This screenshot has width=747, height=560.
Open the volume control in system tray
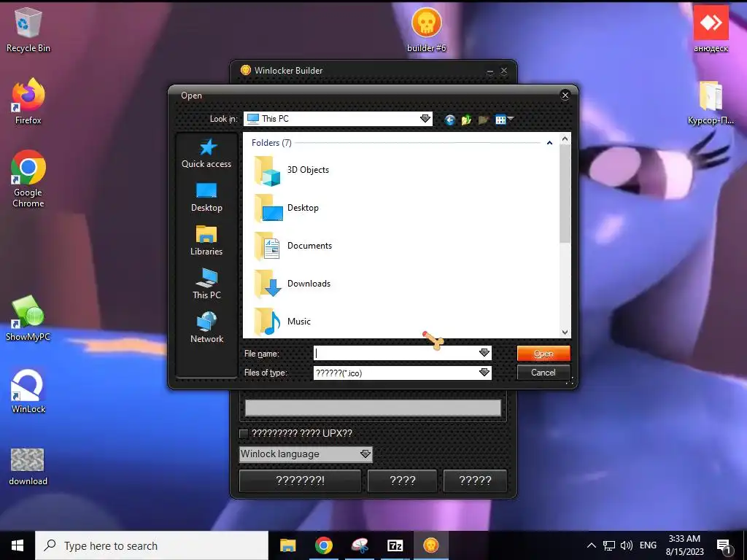coord(627,545)
